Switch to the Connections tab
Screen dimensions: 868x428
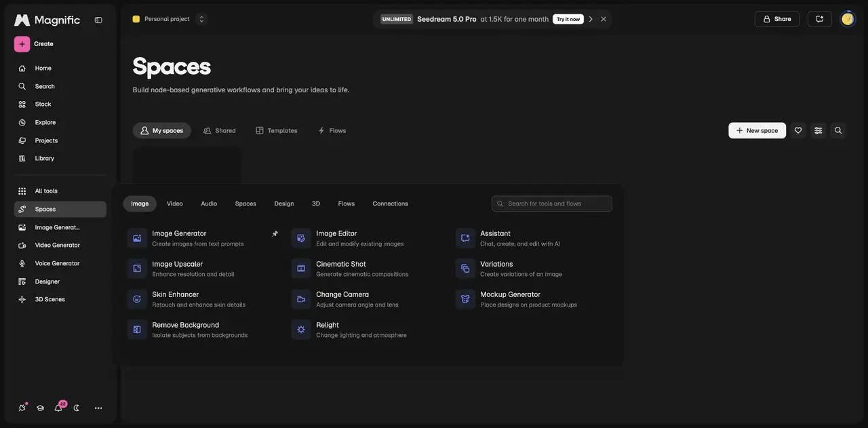(391, 203)
